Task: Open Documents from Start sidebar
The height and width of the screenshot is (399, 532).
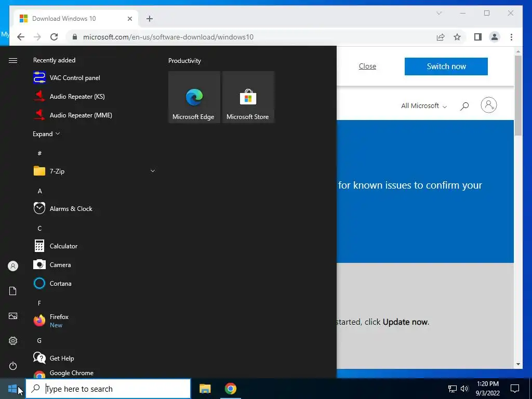Action: click(x=13, y=291)
